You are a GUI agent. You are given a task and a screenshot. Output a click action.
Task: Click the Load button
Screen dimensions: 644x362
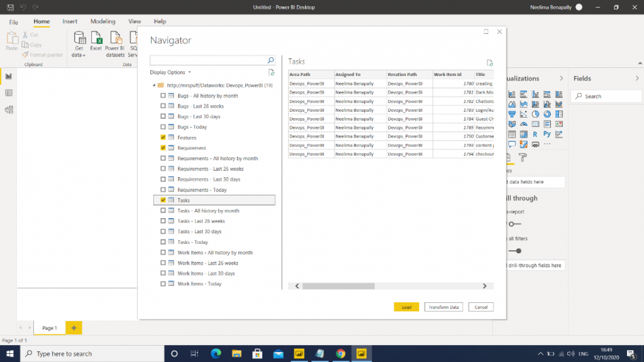coord(406,307)
